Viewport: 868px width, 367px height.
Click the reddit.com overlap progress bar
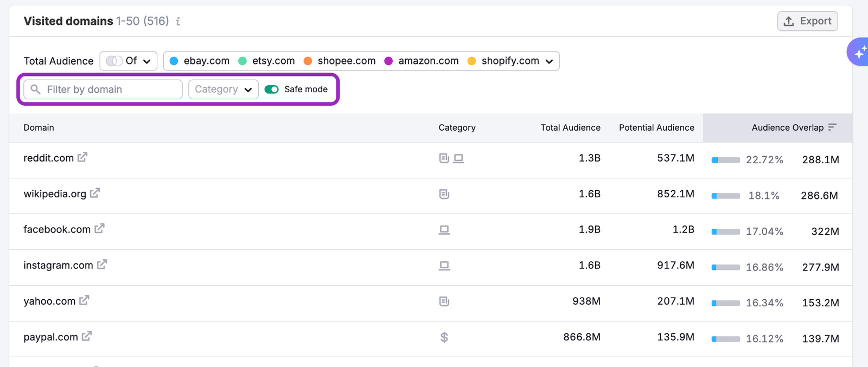point(726,160)
